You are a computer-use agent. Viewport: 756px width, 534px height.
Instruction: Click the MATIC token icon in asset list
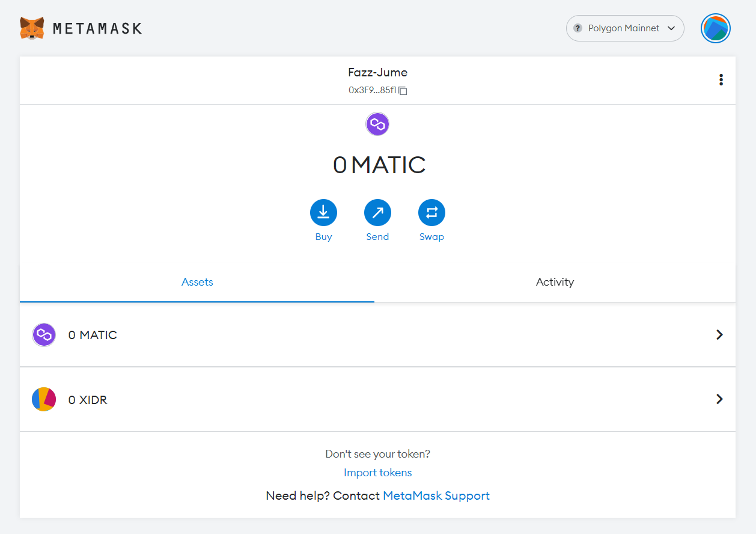pos(44,335)
